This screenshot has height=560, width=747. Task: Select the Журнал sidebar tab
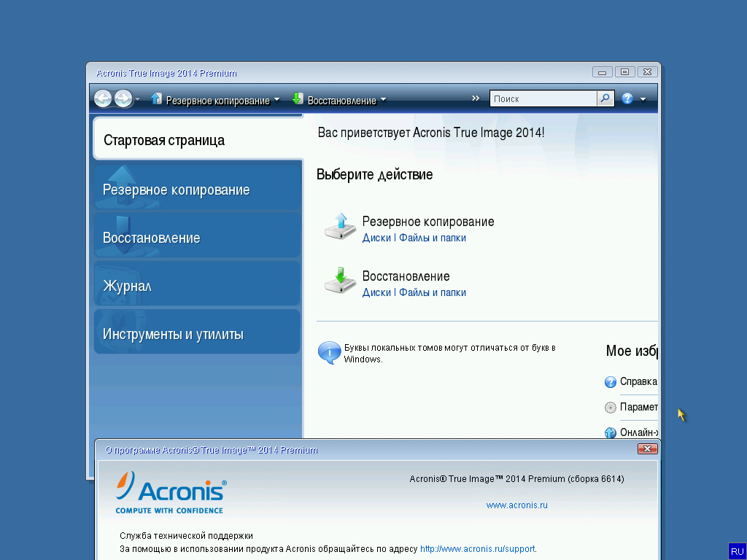pyautogui.click(x=197, y=286)
